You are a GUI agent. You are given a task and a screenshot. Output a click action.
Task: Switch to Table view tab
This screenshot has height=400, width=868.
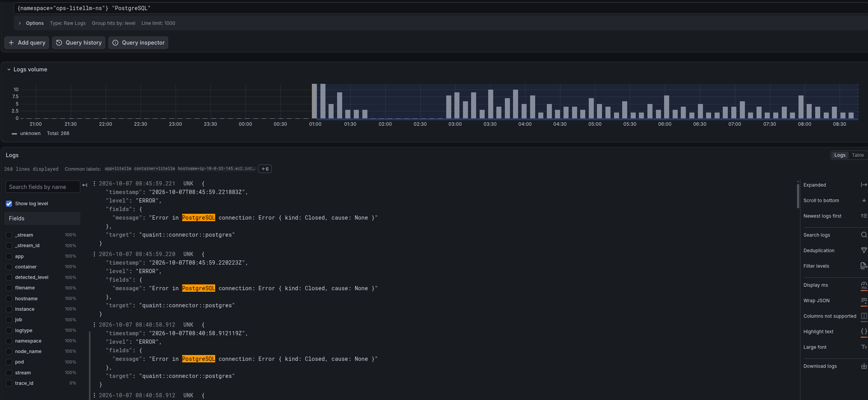pos(858,155)
